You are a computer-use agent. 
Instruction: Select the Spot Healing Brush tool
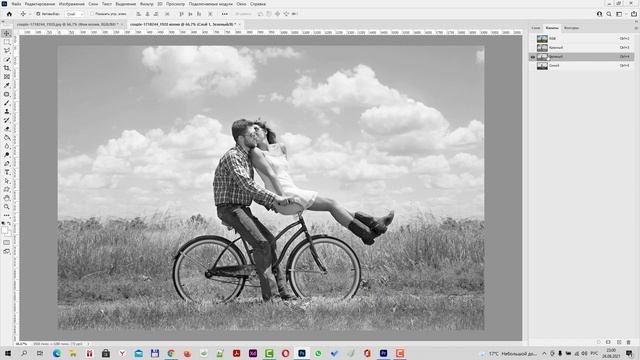7,94
